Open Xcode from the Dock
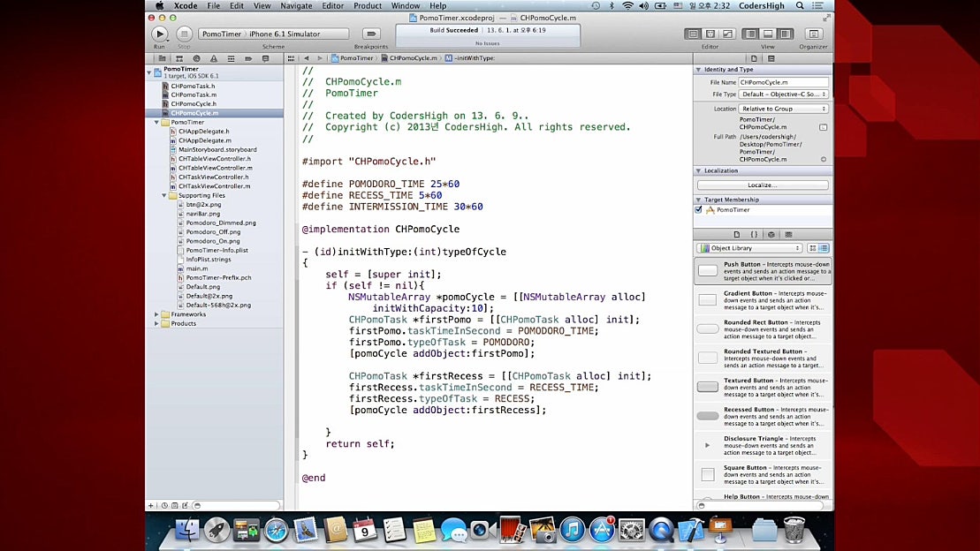This screenshot has width=980, height=551. click(688, 530)
